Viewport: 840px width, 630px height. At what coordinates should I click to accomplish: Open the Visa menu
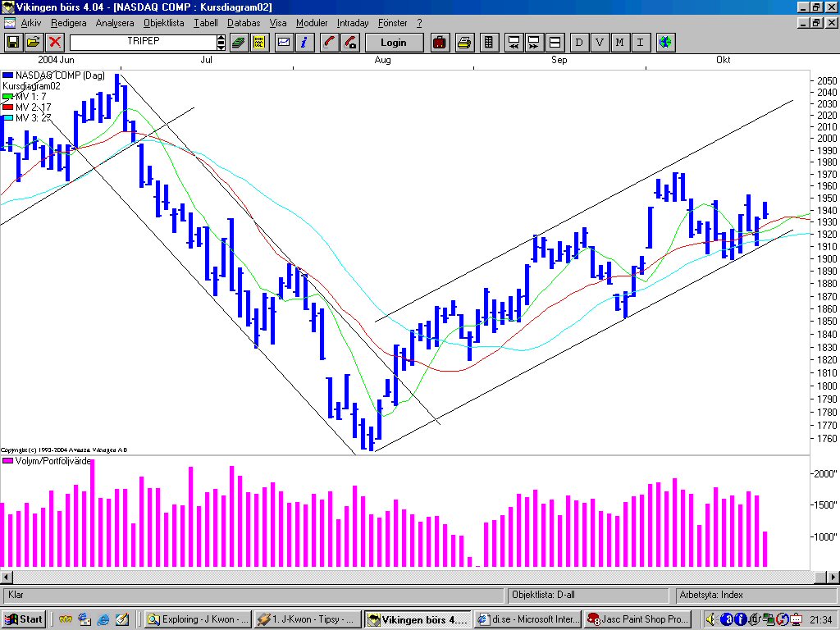click(278, 23)
